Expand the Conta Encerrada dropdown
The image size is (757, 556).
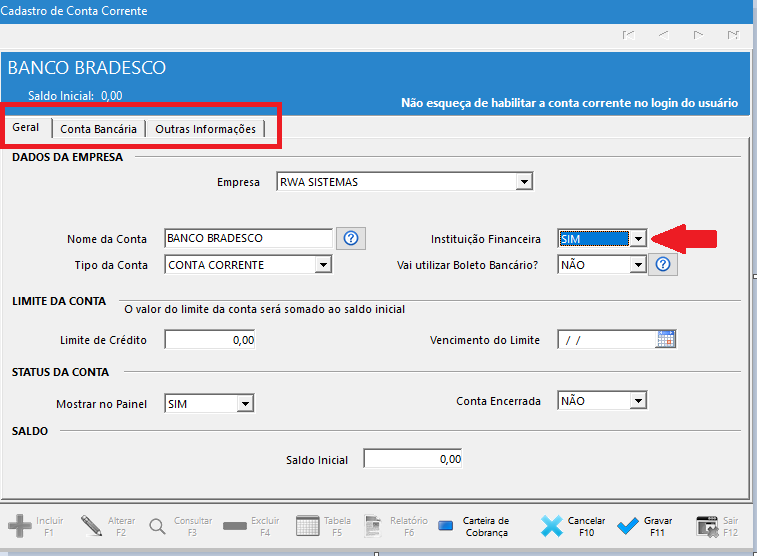tap(638, 401)
